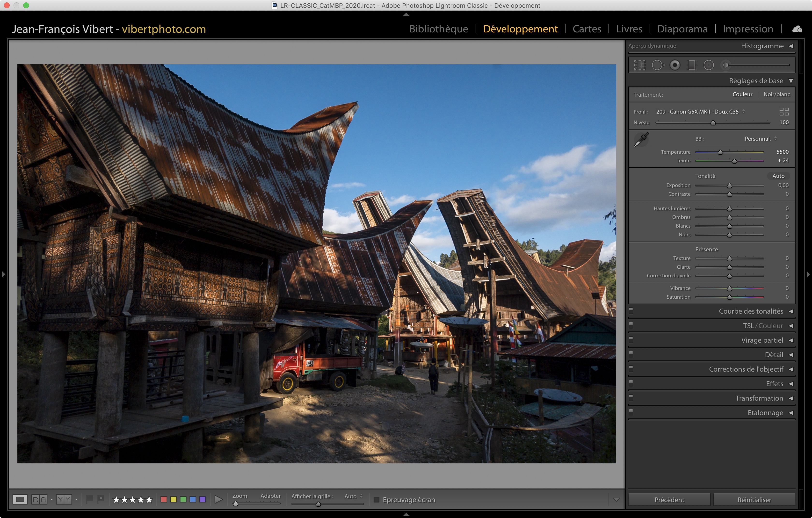The width and height of the screenshot is (812, 518).
Task: Select the Graduated Filter tool
Action: (x=692, y=65)
